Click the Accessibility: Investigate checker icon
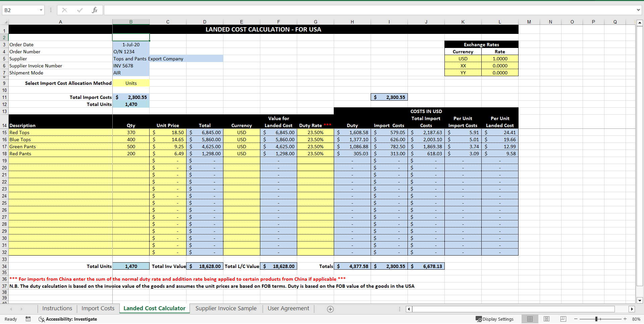This screenshot has height=324, width=644. [42, 319]
